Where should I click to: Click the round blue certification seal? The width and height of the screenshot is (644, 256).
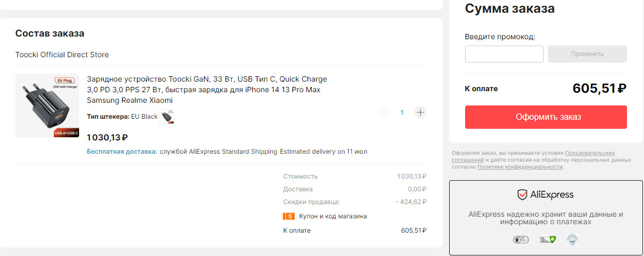point(572,240)
